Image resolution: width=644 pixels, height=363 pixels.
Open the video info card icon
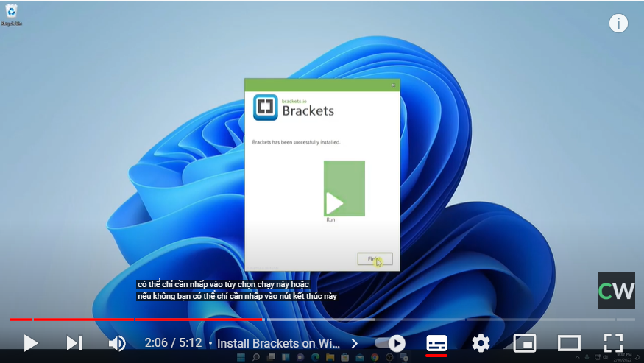pos(618,24)
